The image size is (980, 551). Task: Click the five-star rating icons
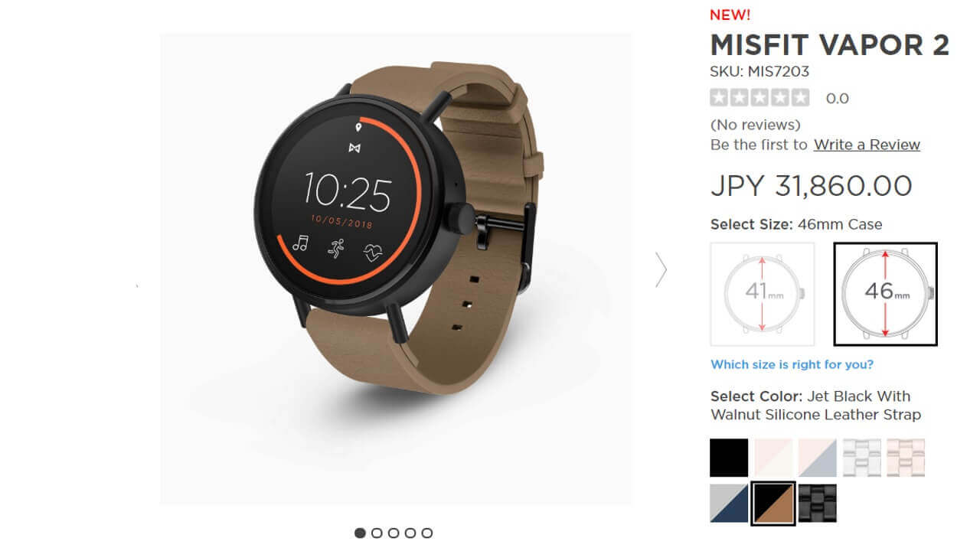coord(759,98)
